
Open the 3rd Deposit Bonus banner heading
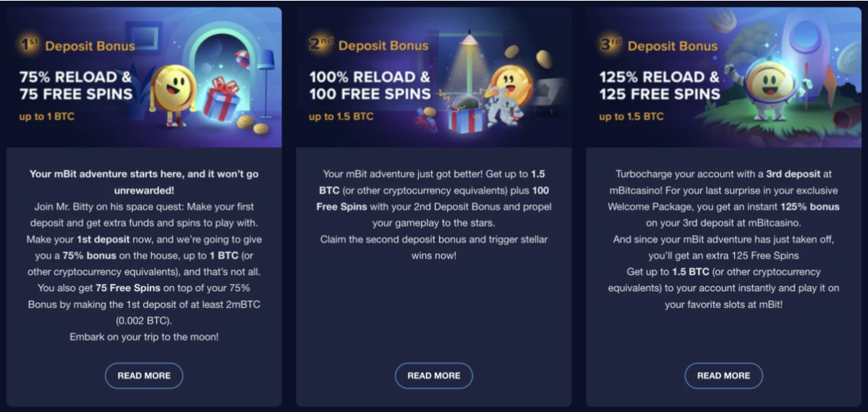(x=658, y=46)
